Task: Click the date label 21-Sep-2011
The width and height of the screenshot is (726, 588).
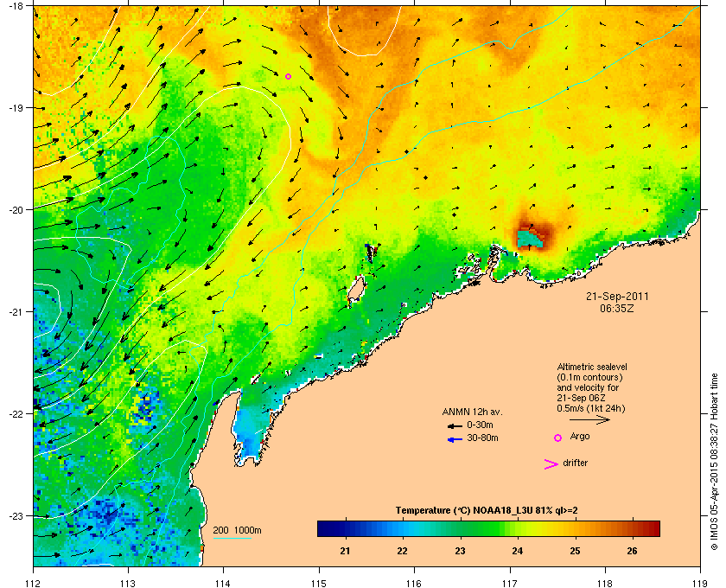Action: click(617, 297)
